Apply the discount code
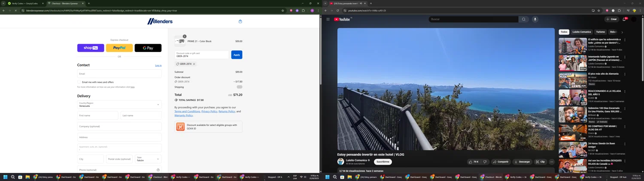644x181 pixels. (x=237, y=55)
